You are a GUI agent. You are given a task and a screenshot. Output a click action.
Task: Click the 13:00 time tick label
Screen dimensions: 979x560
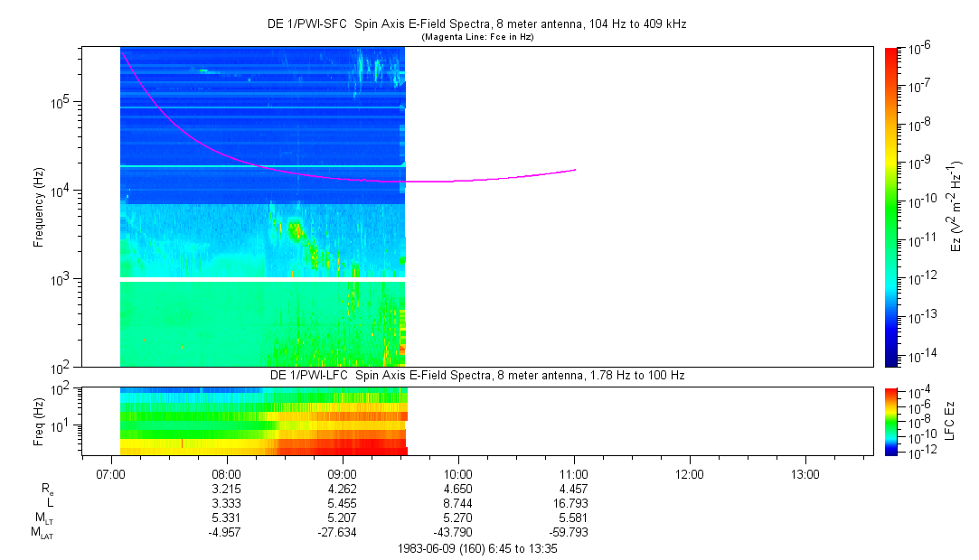(805, 474)
